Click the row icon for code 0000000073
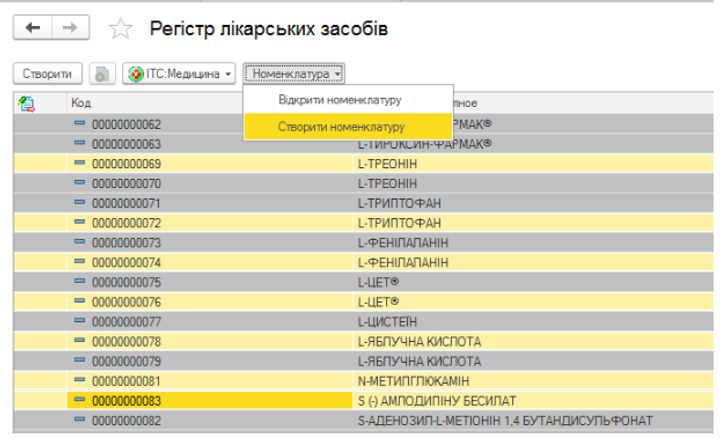This screenshot has width=720, height=440. pos(79,242)
